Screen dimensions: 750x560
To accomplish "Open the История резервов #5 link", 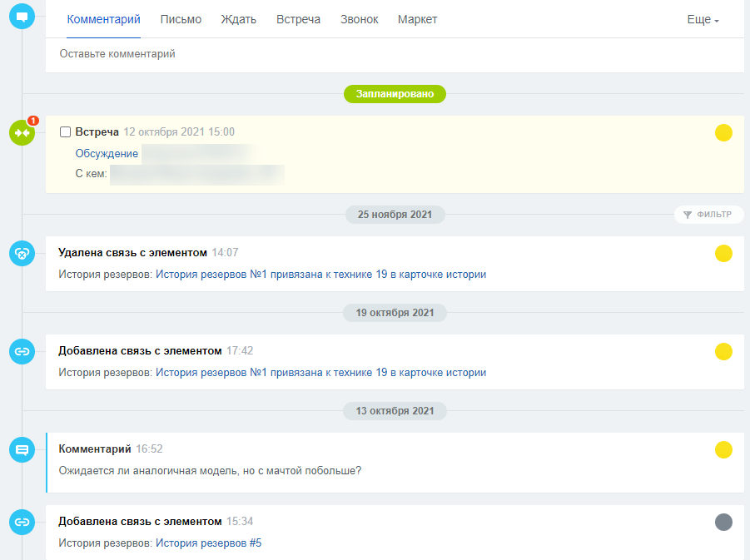I will (x=209, y=543).
